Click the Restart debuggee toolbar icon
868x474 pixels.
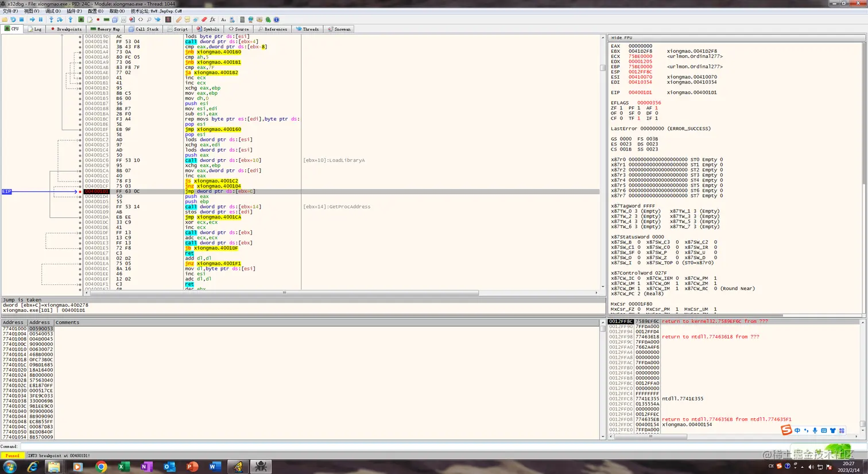point(13,20)
